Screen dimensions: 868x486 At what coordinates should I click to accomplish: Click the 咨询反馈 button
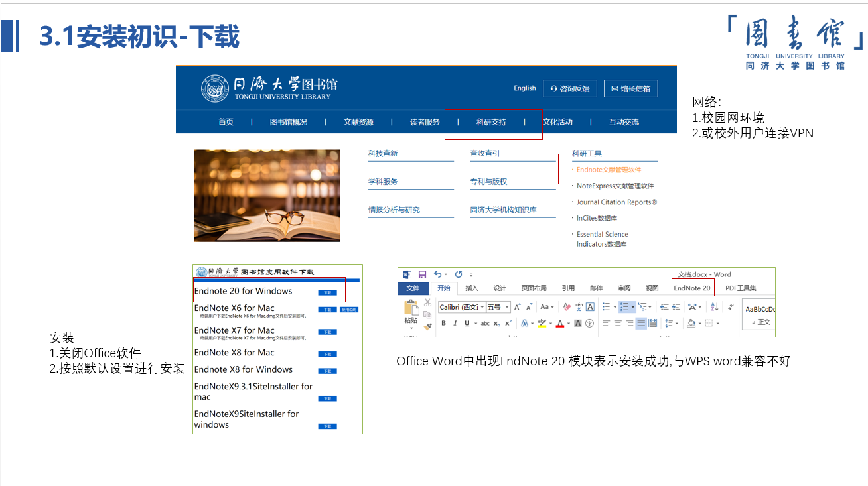(570, 88)
